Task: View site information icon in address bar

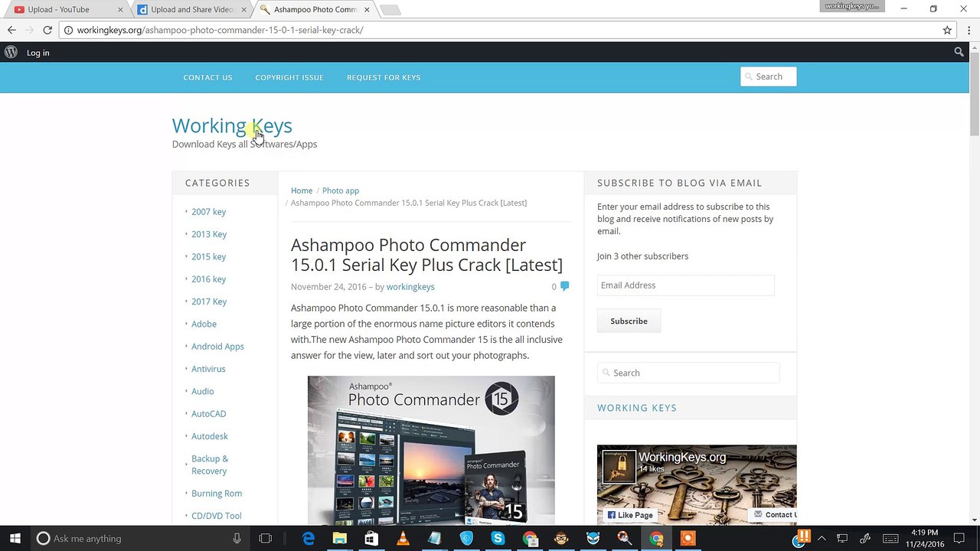Action: click(x=68, y=30)
